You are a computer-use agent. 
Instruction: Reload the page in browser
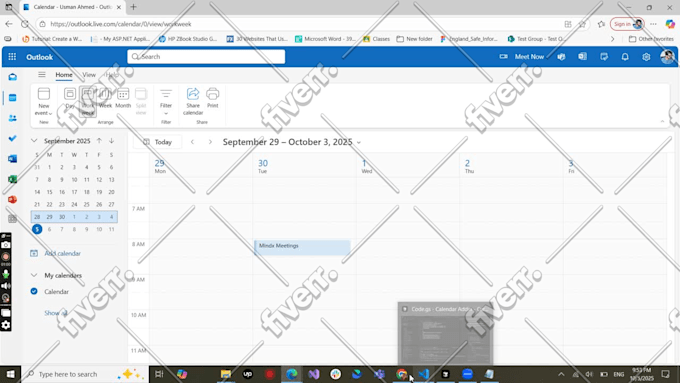point(25,24)
